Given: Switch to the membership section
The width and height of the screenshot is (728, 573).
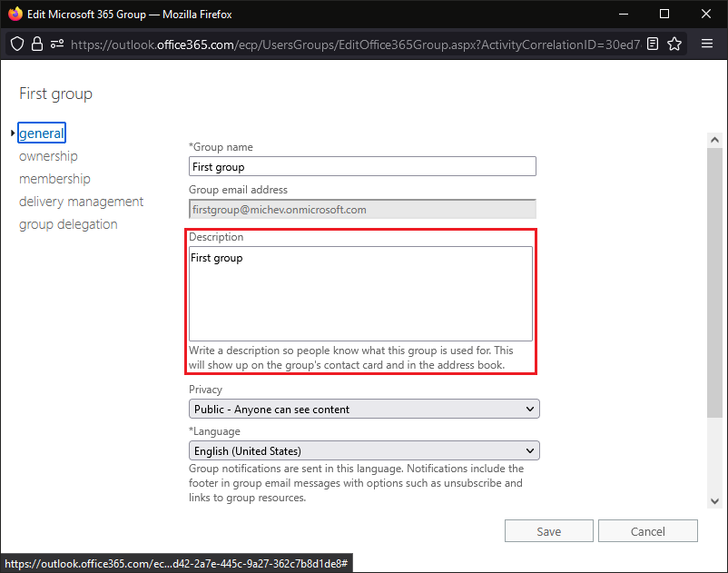Looking at the screenshot, I should [54, 179].
